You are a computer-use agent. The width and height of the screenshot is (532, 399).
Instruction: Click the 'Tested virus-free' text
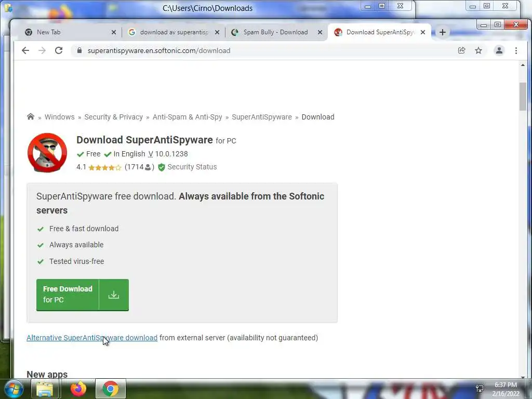pyautogui.click(x=77, y=262)
